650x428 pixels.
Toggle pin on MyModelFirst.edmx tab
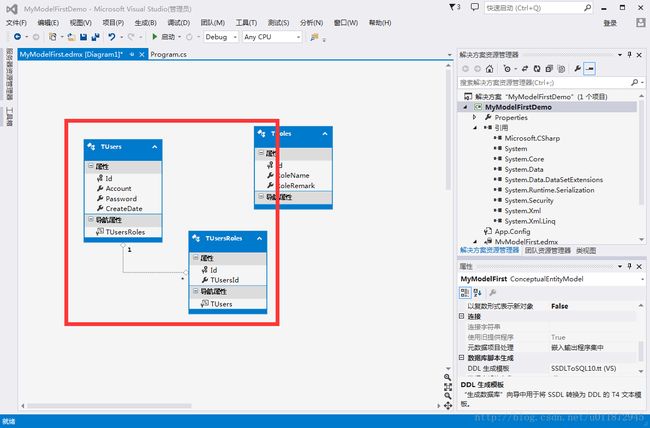point(132,54)
